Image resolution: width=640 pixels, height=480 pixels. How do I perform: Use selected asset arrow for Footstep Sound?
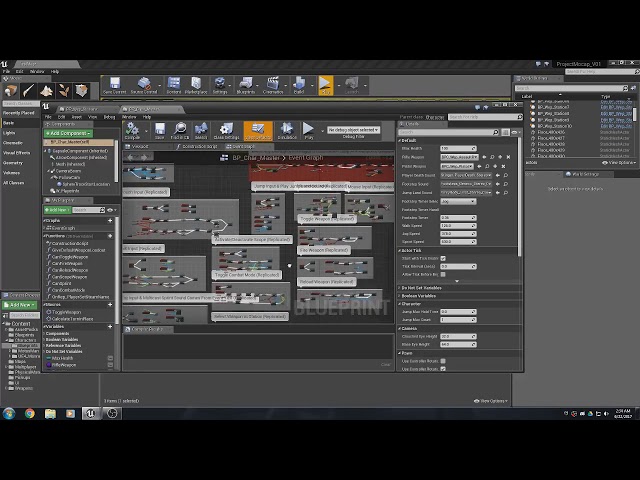498,184
